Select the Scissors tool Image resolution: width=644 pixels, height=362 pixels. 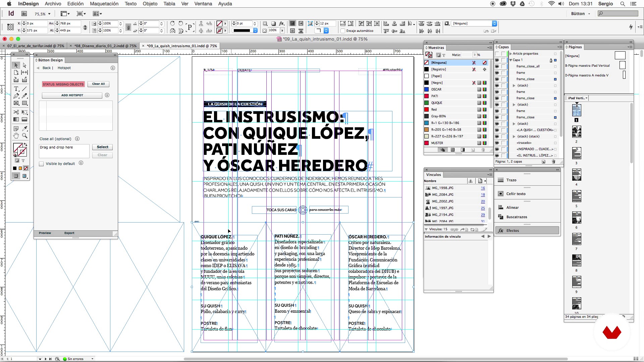click(x=16, y=112)
